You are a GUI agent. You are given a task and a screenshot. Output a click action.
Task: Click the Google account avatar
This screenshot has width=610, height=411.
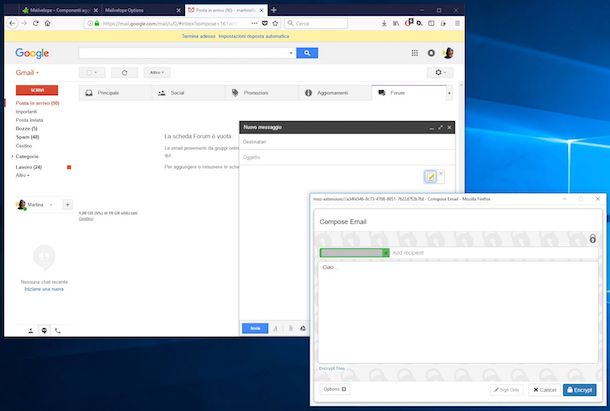(x=448, y=53)
